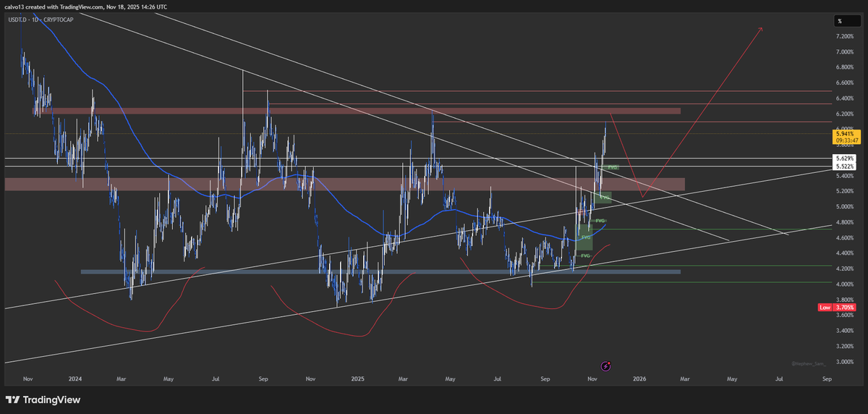Click the 3.400% price axis label
Screen dimensions: 868x414
click(844, 331)
